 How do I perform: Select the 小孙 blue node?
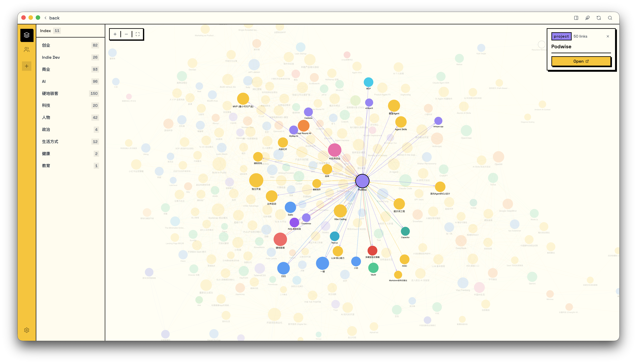point(356,262)
